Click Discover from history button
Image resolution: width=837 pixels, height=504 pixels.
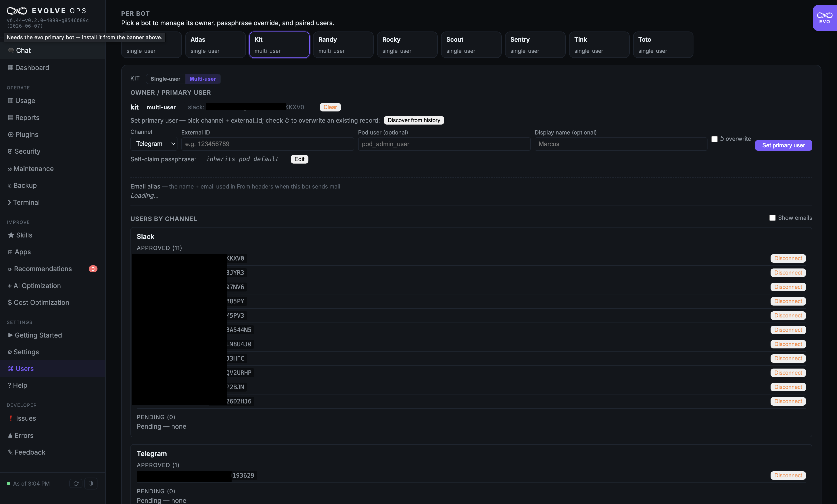pos(414,120)
